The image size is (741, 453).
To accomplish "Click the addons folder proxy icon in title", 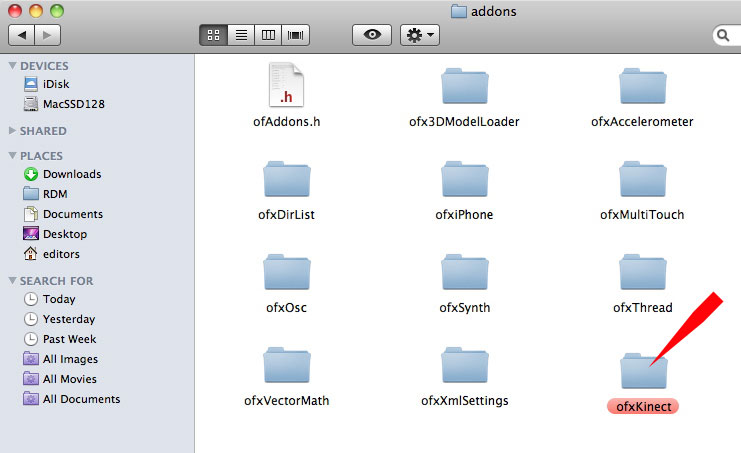I will [x=458, y=11].
